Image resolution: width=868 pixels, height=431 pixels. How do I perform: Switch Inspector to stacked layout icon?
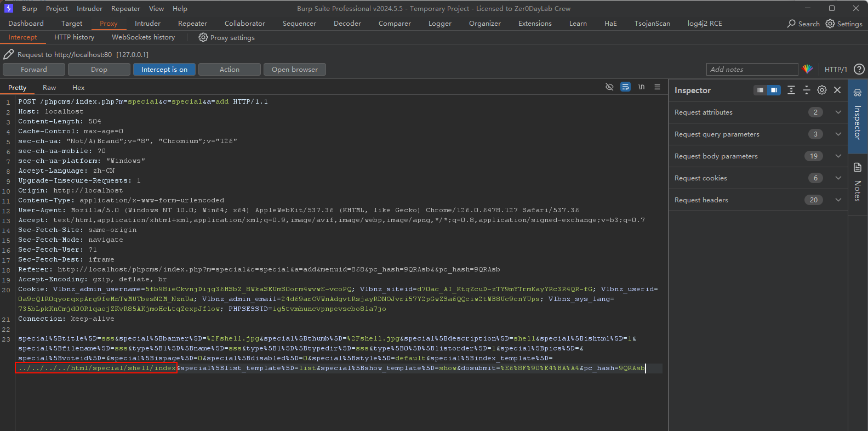pyautogui.click(x=774, y=90)
